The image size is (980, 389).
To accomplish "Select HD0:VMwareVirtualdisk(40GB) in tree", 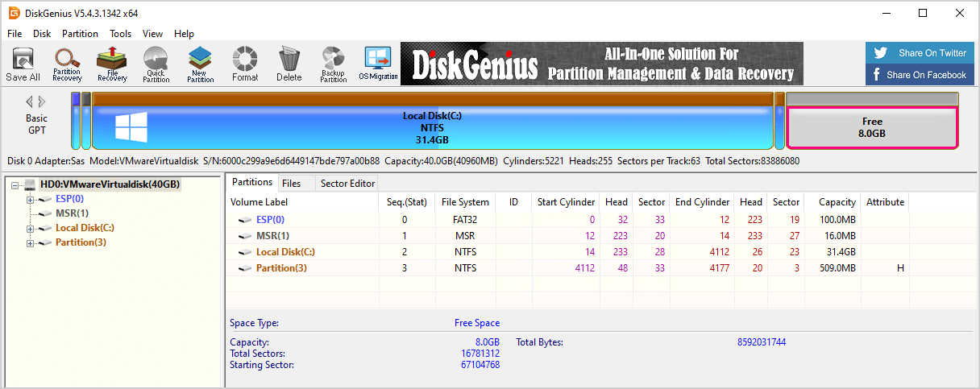I will [x=110, y=184].
